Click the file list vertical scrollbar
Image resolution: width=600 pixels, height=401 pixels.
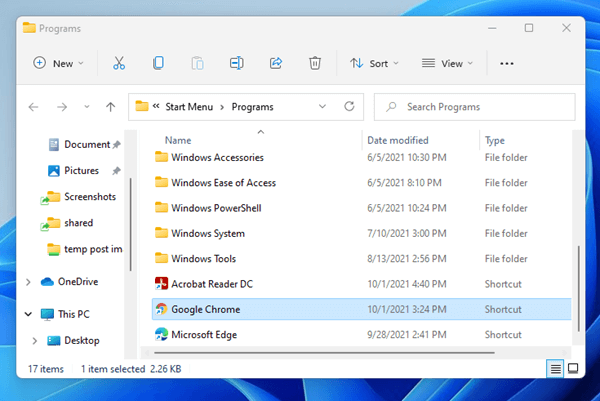[578, 289]
